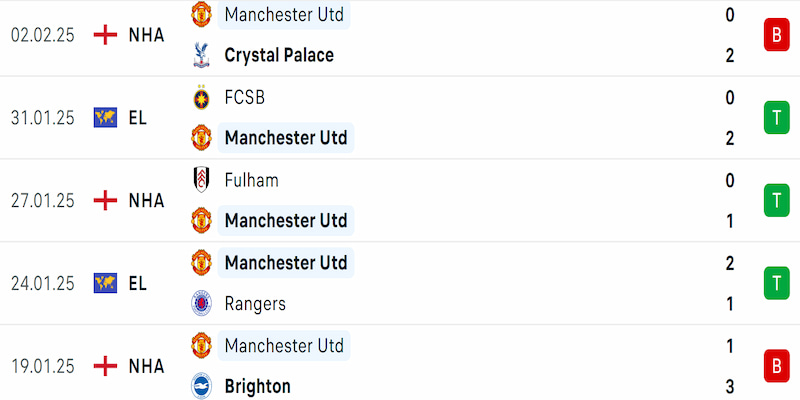
Task: Click the NHA league label on 27.01.25
Action: (146, 200)
